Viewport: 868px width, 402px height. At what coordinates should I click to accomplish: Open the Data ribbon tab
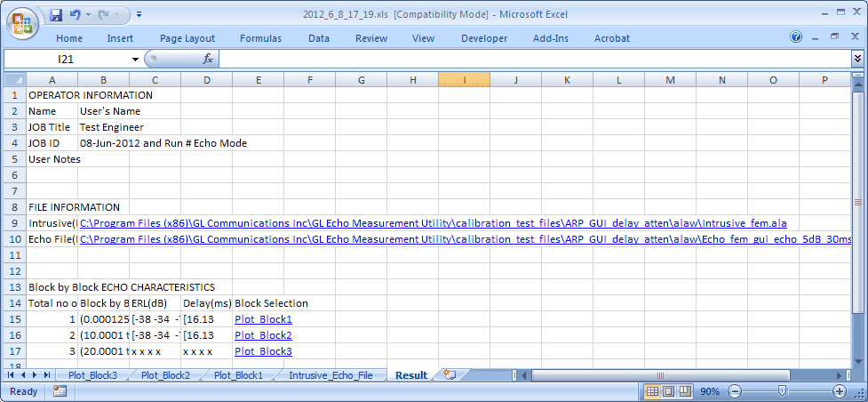coord(319,38)
